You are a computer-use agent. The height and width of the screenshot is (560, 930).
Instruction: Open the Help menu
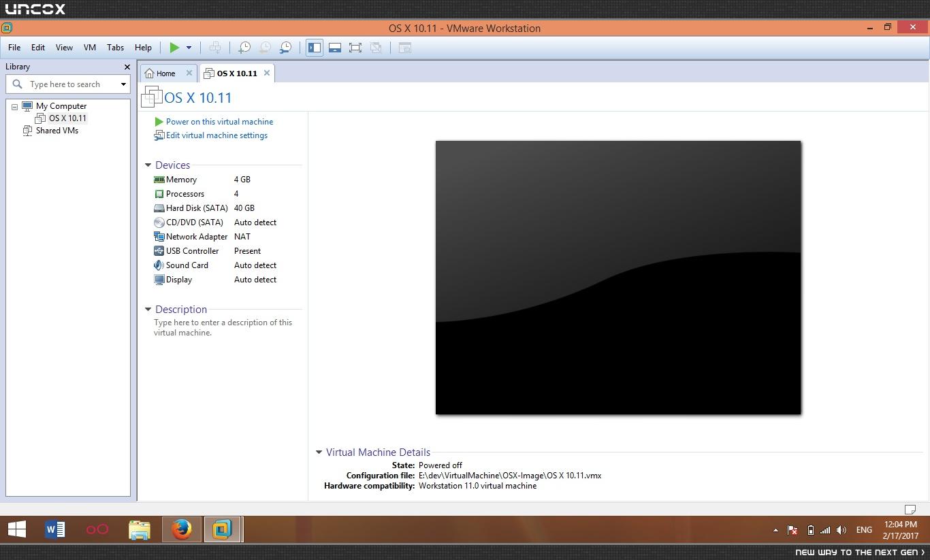coord(143,48)
